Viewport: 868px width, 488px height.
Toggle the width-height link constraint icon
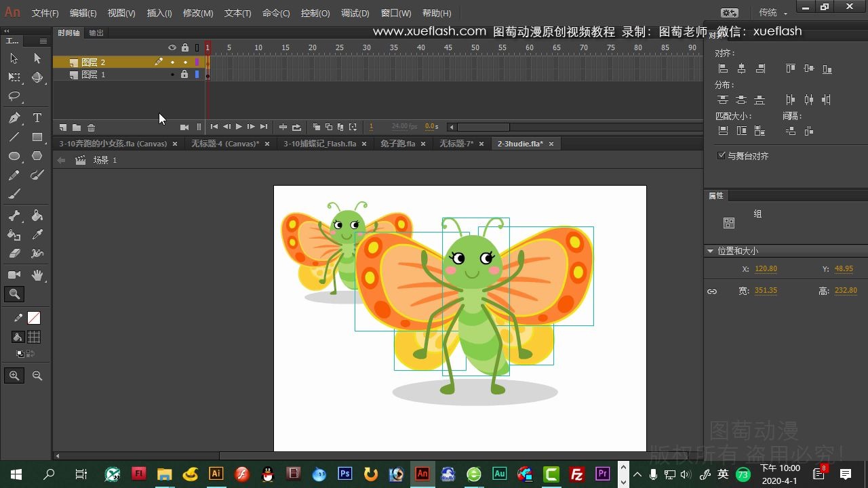(712, 291)
